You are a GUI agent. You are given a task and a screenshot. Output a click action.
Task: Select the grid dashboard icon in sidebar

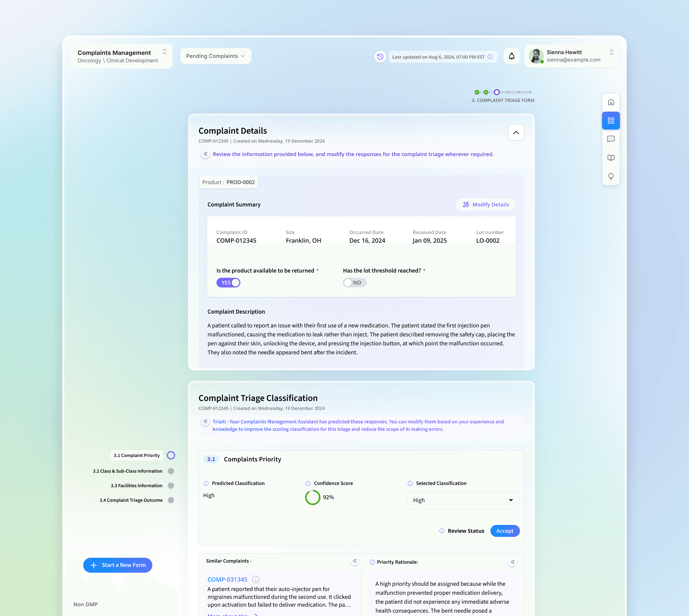coord(611,120)
